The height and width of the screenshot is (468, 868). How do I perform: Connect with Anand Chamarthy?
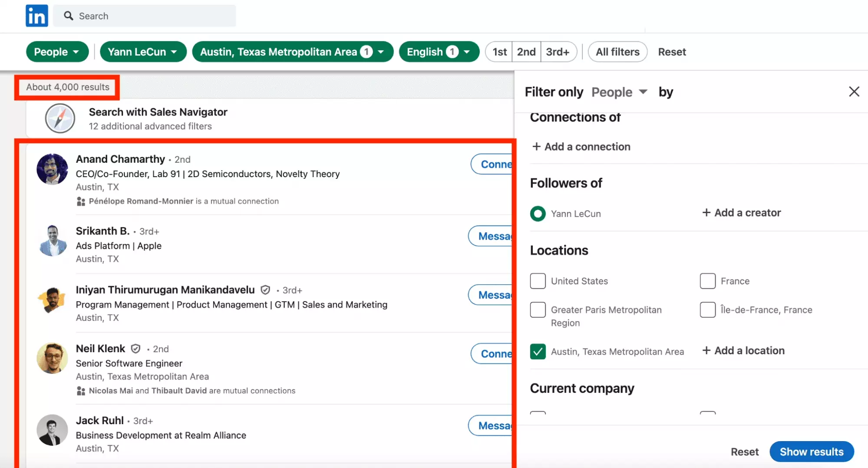(x=492, y=165)
